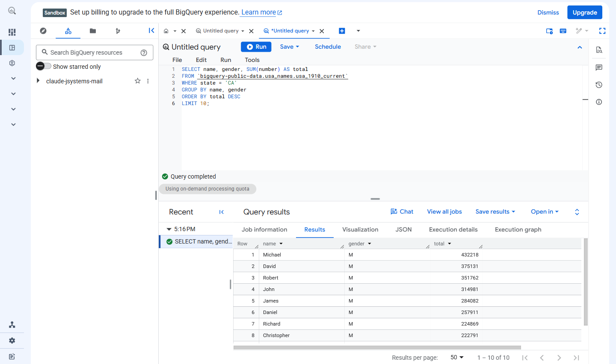616x364 pixels.
Task: Open the query details side panel icon
Action: click(599, 50)
